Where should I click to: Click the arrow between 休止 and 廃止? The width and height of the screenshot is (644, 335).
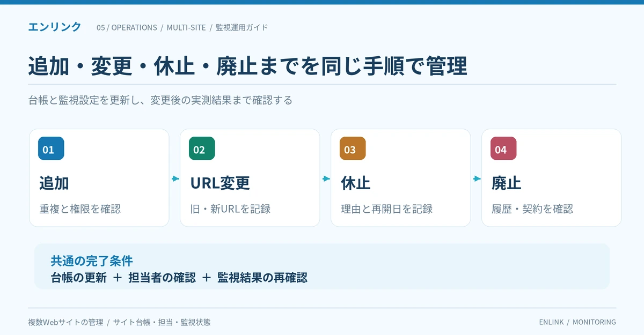[477, 179]
